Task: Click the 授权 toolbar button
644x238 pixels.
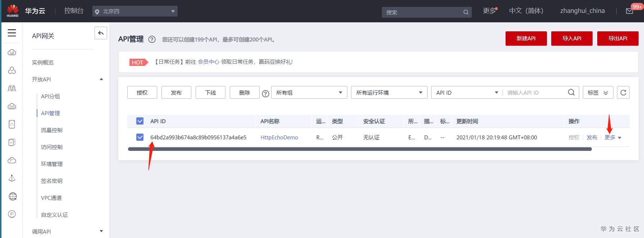Action: [142, 92]
